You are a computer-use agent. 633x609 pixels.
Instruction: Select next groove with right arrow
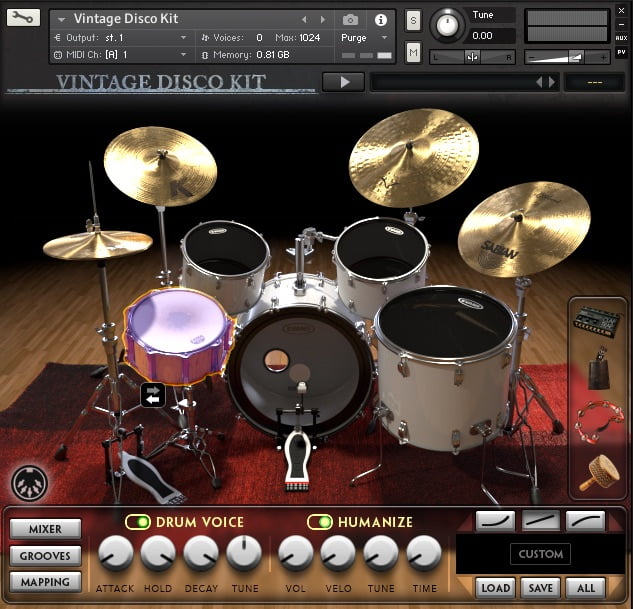pos(552,82)
